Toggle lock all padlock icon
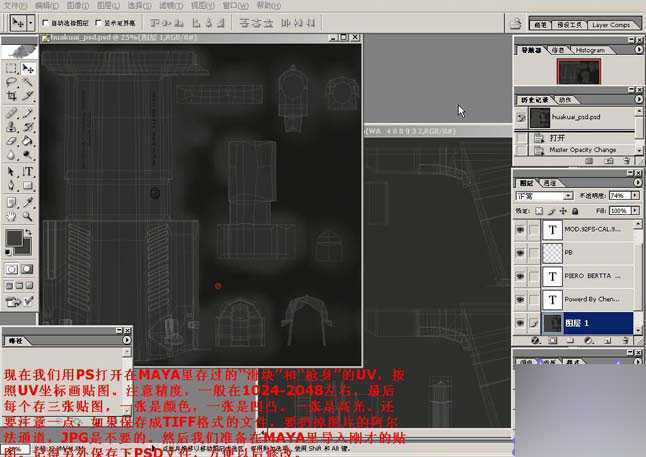Screen dimensions: 646x457 tap(575, 211)
